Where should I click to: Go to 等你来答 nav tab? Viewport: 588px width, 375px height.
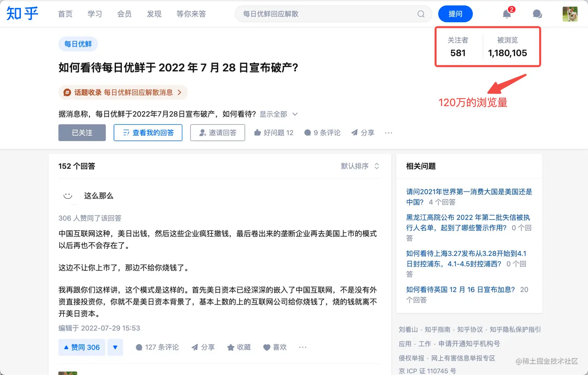[x=191, y=14]
